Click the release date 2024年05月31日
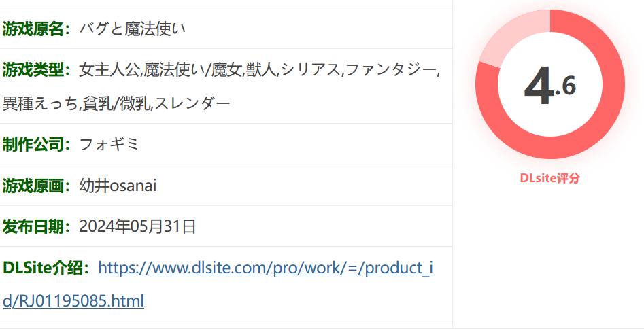644x331 pixels. (x=137, y=227)
